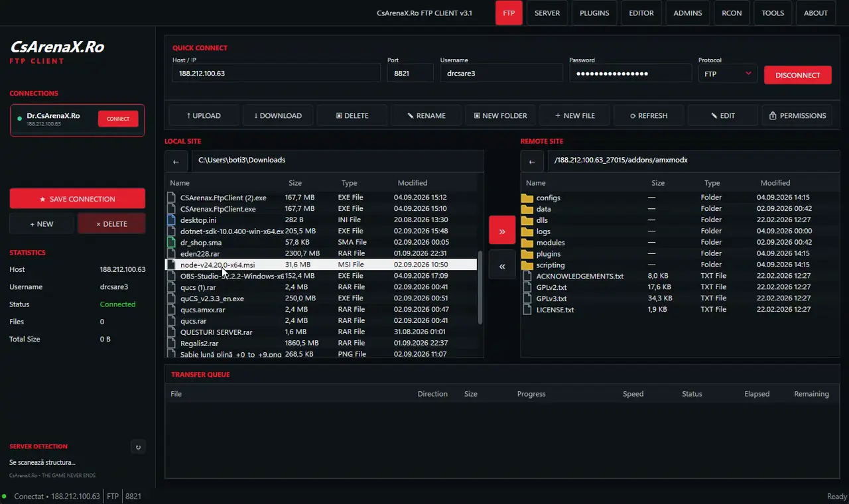Click the logs folder icon

527,231
